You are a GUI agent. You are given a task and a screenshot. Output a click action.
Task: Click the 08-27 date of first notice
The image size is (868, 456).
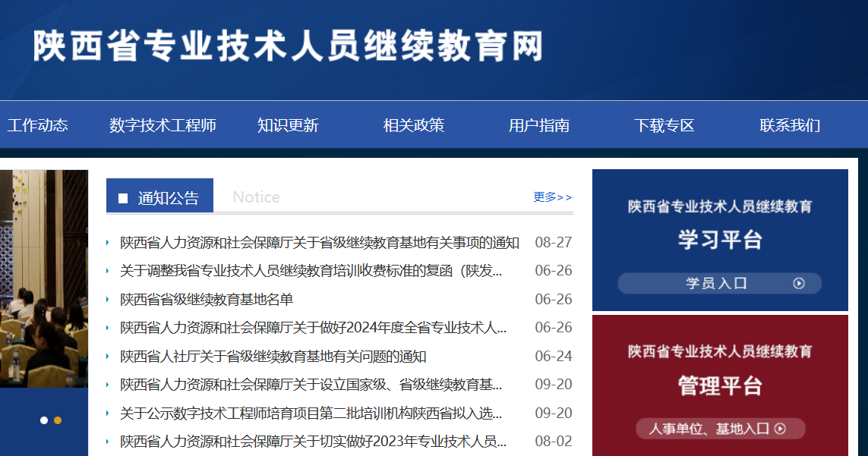554,242
